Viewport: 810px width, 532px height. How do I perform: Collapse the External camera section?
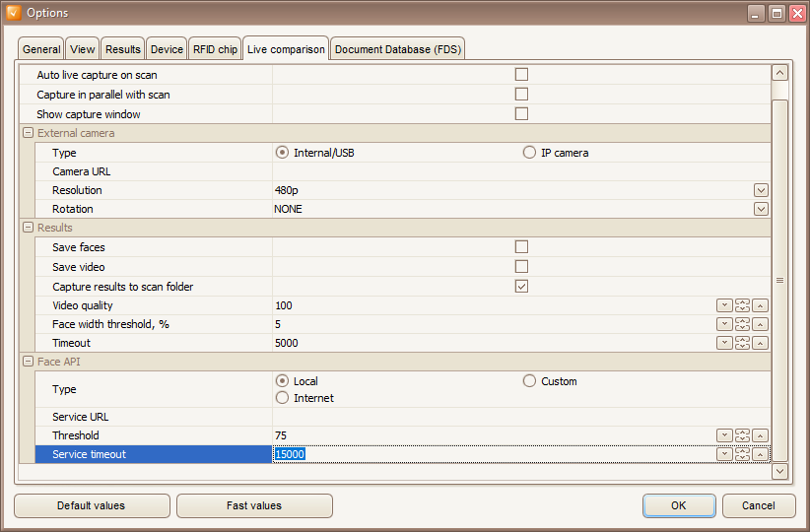[29, 133]
